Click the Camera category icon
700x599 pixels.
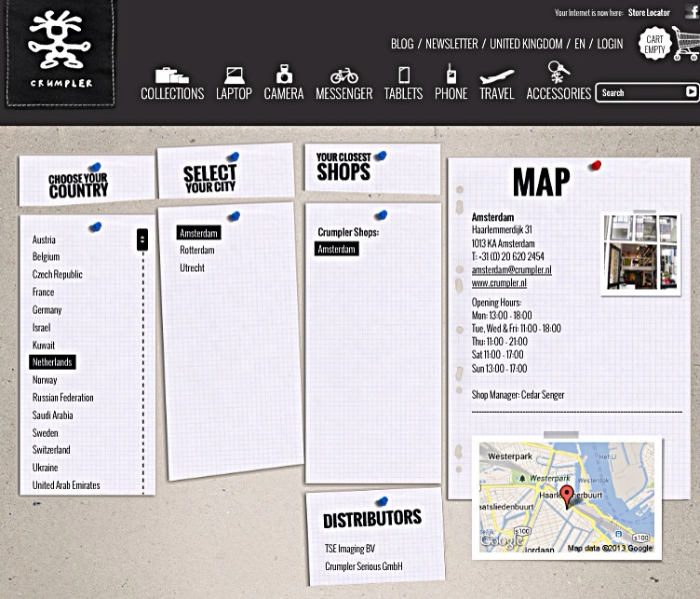(284, 74)
